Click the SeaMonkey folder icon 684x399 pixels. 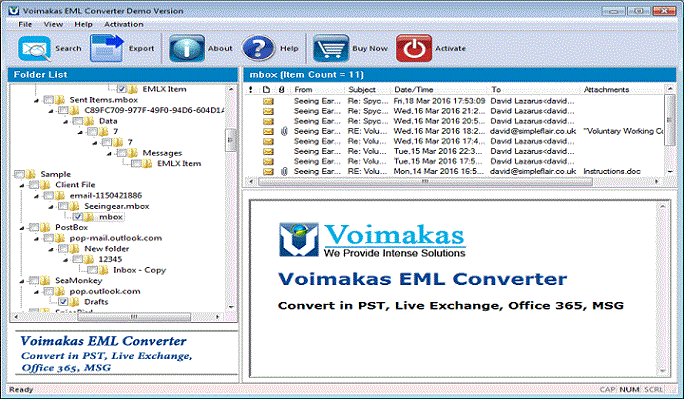point(45,280)
